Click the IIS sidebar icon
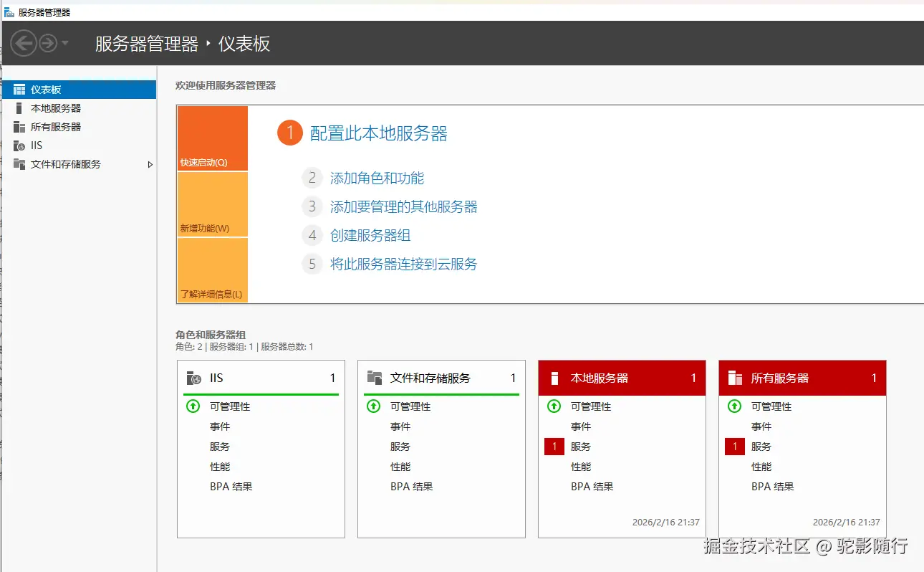Screen dimensions: 924x572 [19, 146]
